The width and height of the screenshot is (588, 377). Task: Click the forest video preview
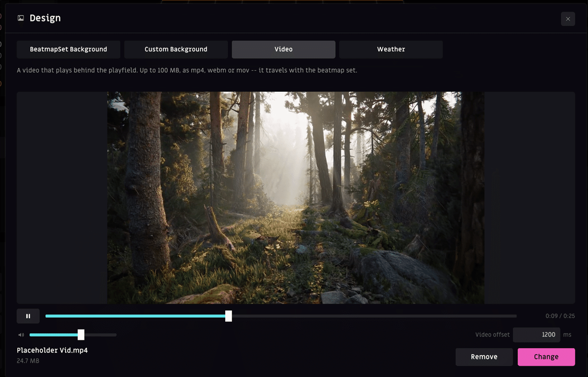click(296, 198)
